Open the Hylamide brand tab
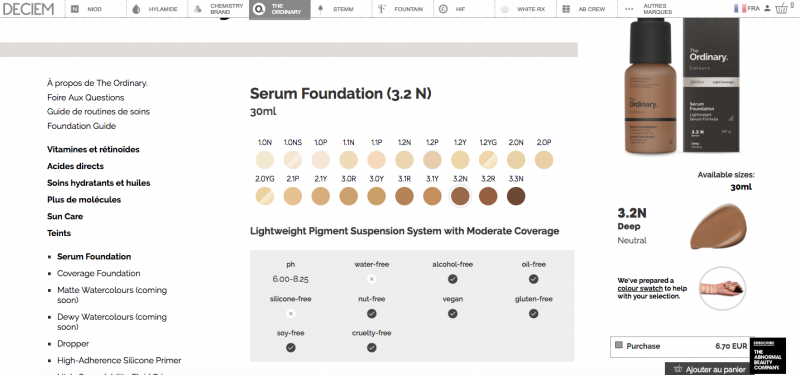 (157, 9)
